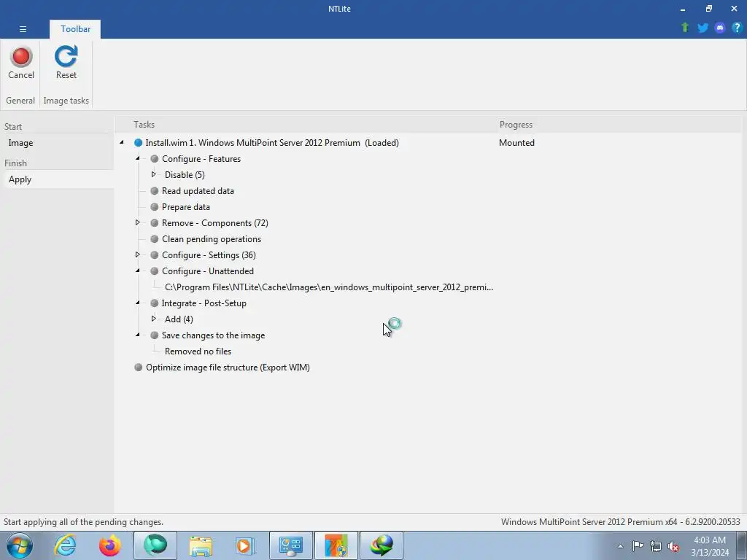Screen dimensions: 747x560
Task: Click the taskbar clock showing 4:03 AM
Action: [710, 546]
